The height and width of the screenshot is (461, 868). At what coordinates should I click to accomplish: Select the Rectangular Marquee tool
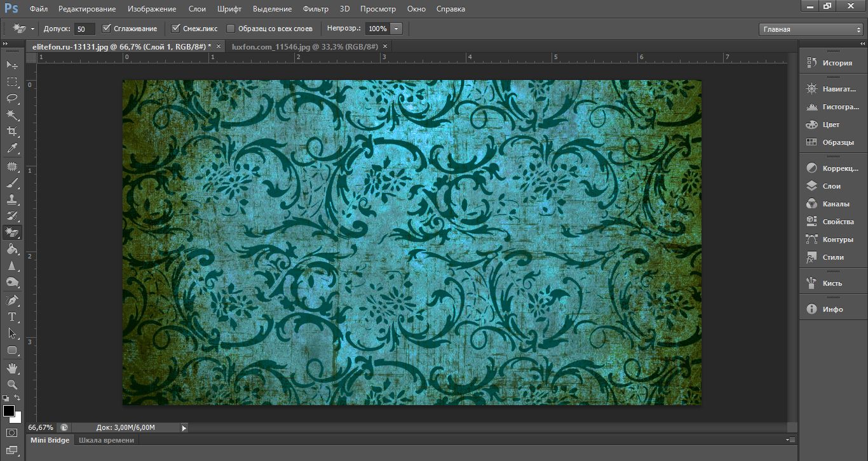(x=12, y=81)
